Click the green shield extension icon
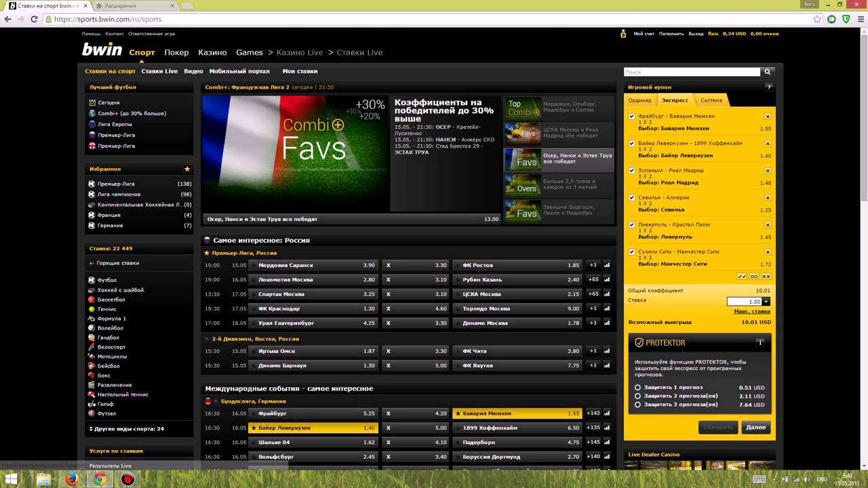 [846, 20]
